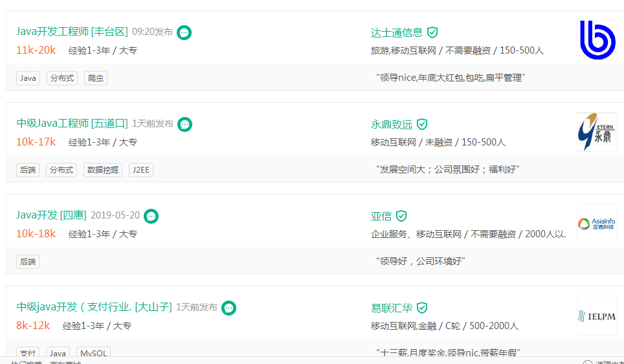
Task: Click 数据挖掘 skill tag
Action: 103,169
